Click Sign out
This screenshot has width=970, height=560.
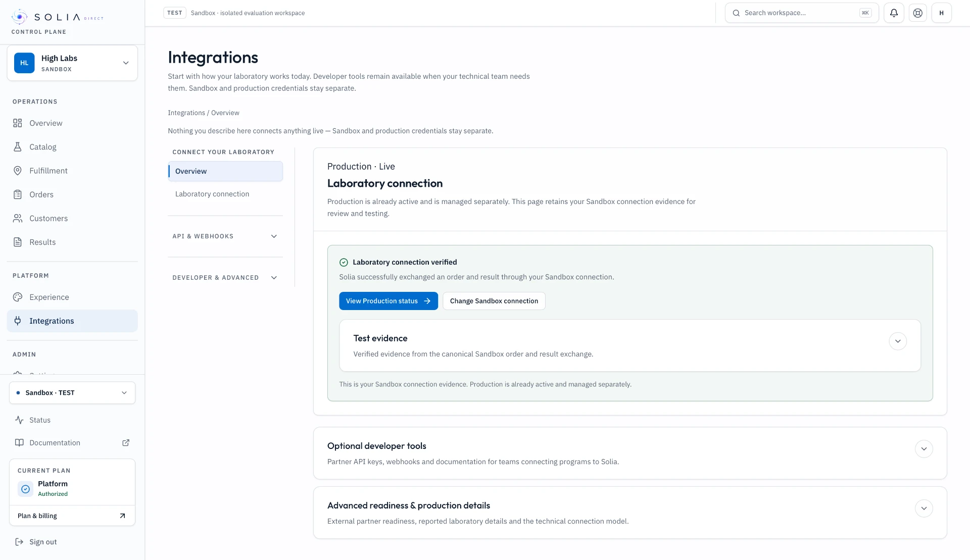pyautogui.click(x=43, y=542)
